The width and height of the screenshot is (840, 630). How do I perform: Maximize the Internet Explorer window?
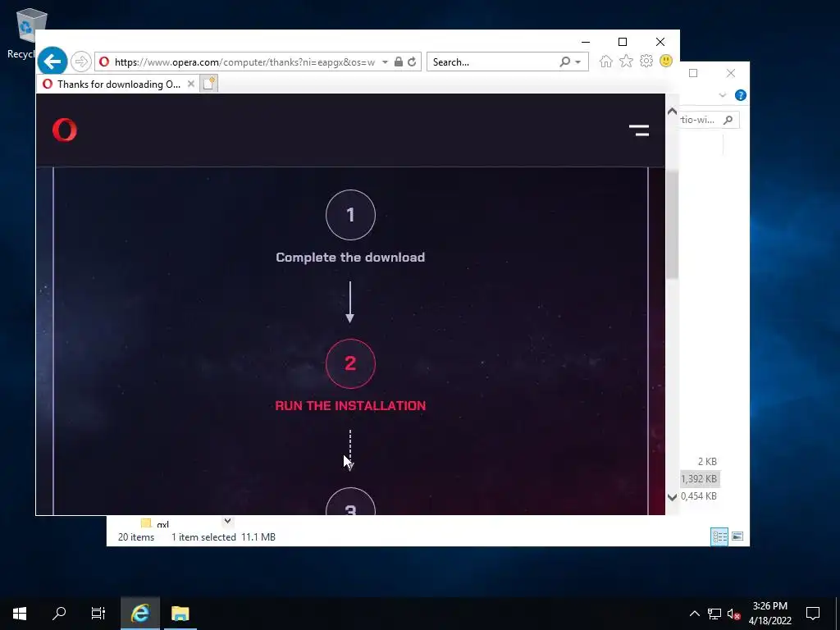(623, 42)
